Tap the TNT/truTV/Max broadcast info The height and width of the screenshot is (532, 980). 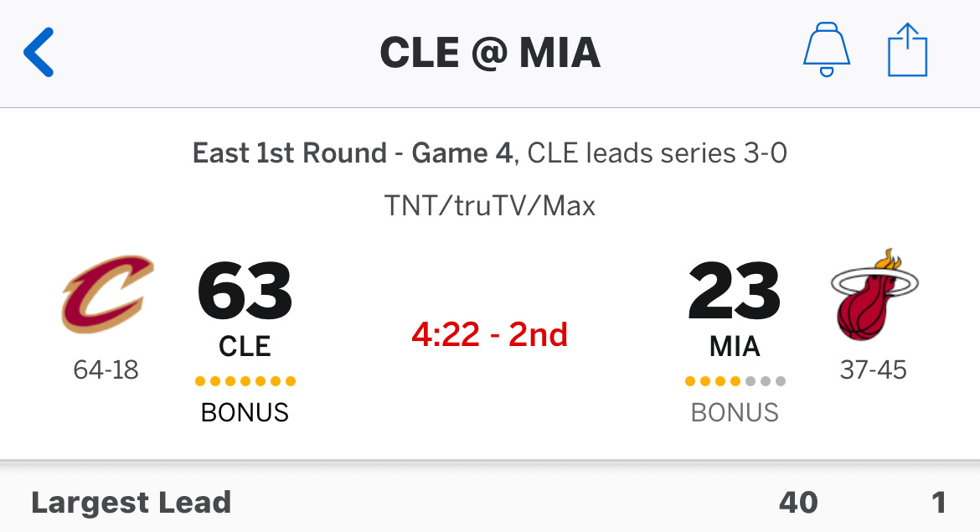point(489,205)
